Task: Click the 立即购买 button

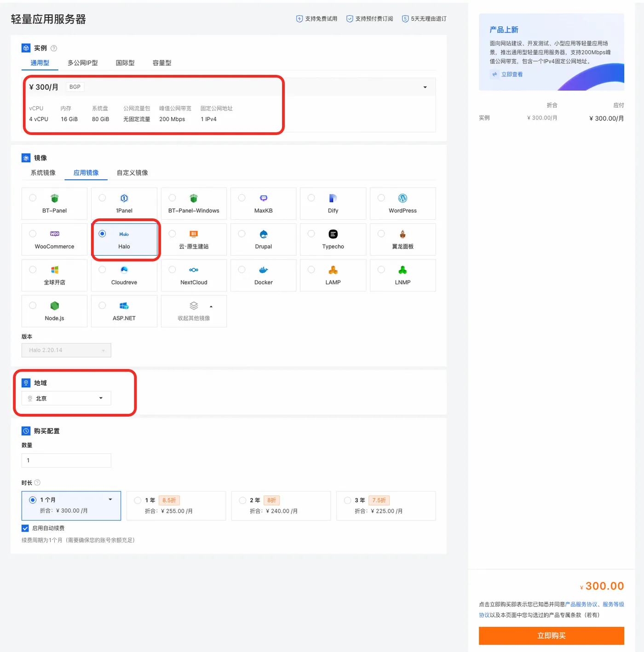Action: pos(552,636)
